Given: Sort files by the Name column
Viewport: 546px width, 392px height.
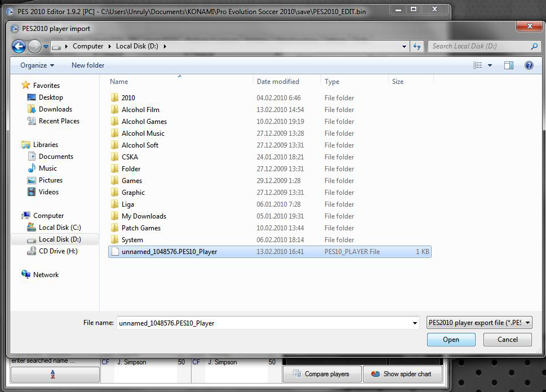Looking at the screenshot, I should tap(119, 82).
